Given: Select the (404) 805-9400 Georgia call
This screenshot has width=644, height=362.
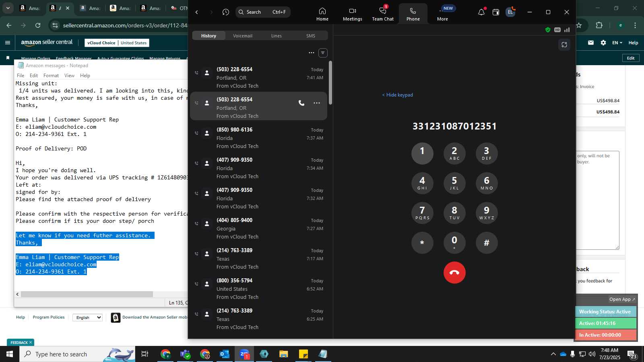Looking at the screenshot, I should coord(258,228).
